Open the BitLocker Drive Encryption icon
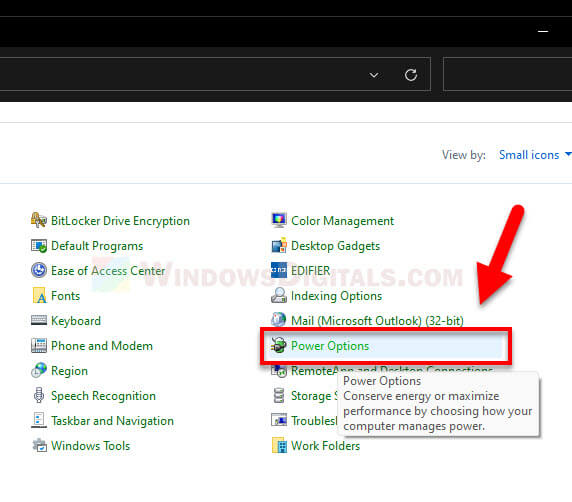The image size is (572, 502). pyautogui.click(x=39, y=221)
